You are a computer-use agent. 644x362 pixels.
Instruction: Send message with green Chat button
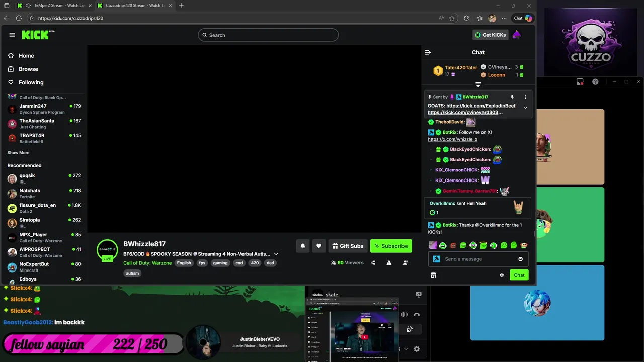point(519,275)
